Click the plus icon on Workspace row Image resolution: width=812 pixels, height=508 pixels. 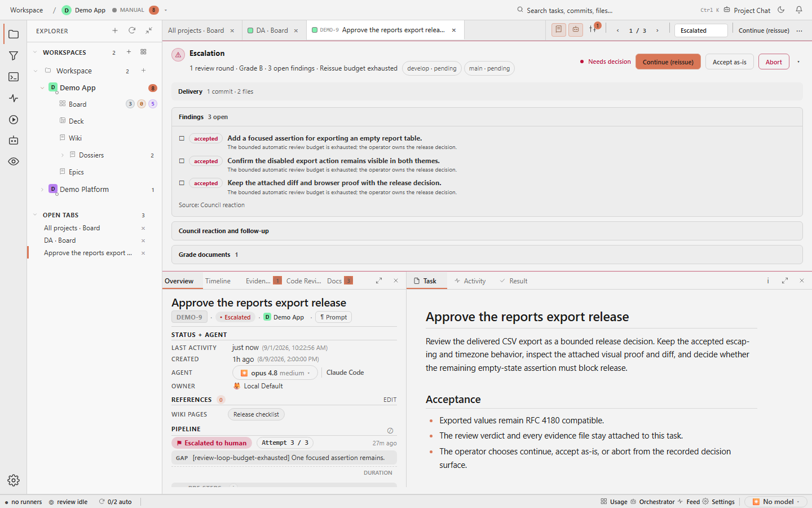[143, 71]
